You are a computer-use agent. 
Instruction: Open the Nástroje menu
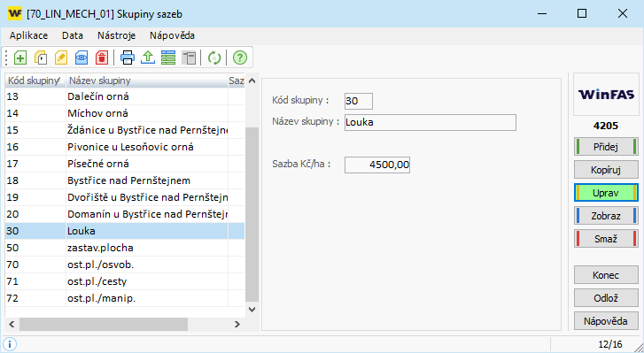coord(116,35)
